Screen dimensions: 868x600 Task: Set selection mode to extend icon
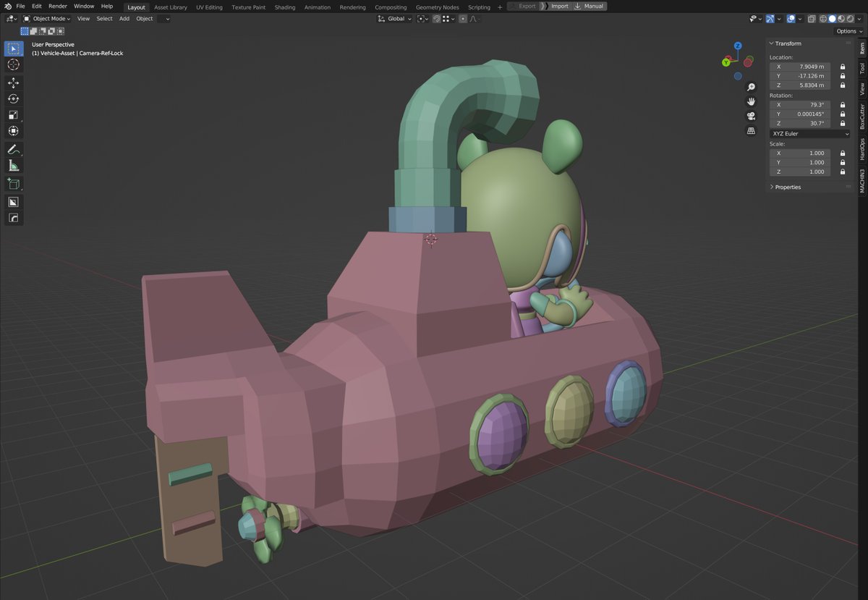click(33, 31)
